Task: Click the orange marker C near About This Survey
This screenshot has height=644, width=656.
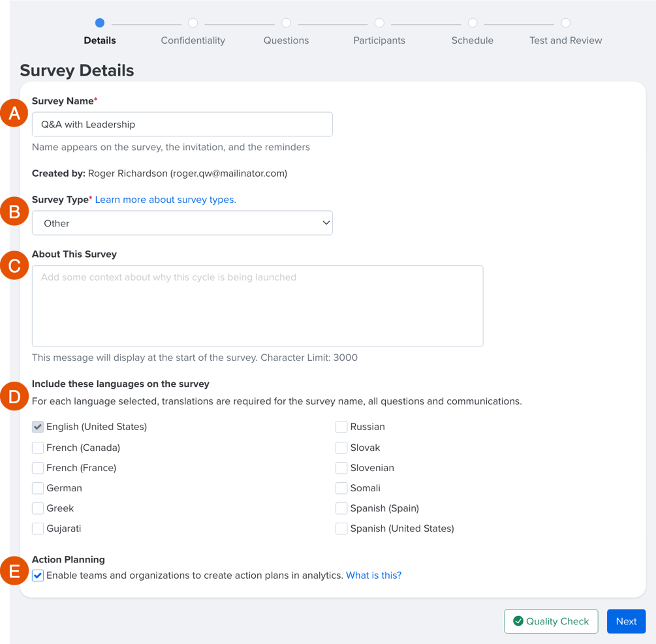Action: [14, 266]
